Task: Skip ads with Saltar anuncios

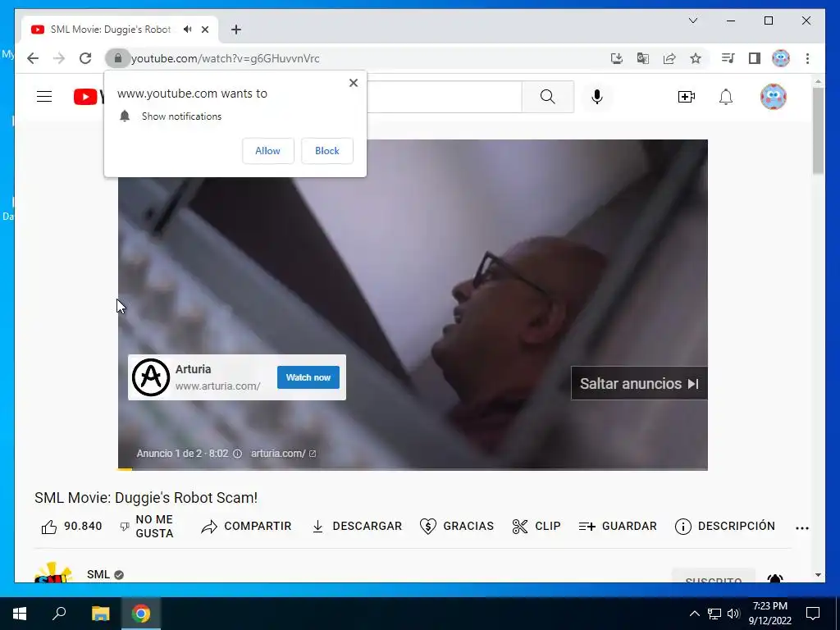Action: click(x=639, y=384)
